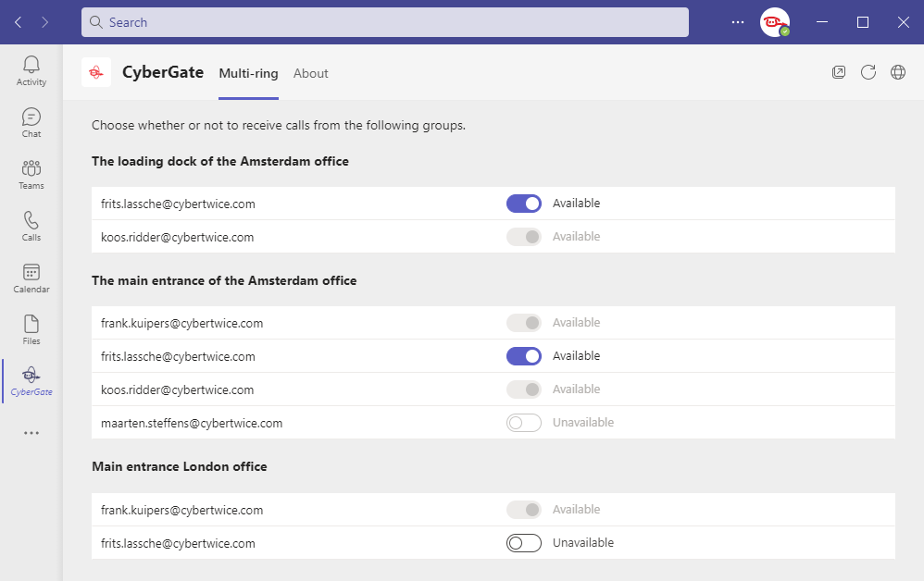Toggle maarten.steffens Unavailable switch
This screenshot has width=924, height=581.
tap(524, 423)
